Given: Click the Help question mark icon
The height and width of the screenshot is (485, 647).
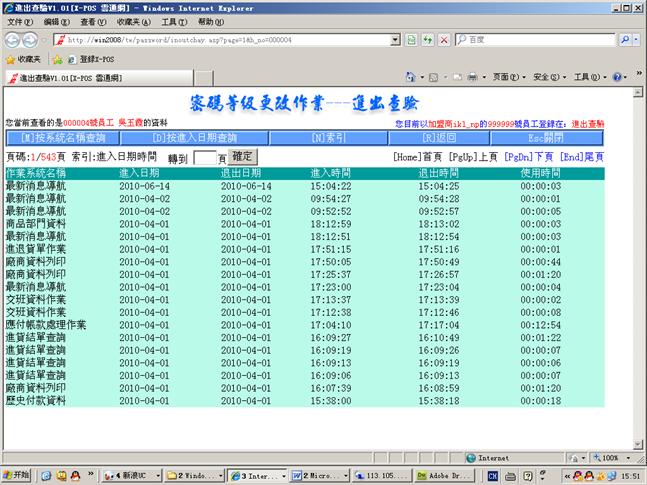Looking at the screenshot, I should coord(617,77).
